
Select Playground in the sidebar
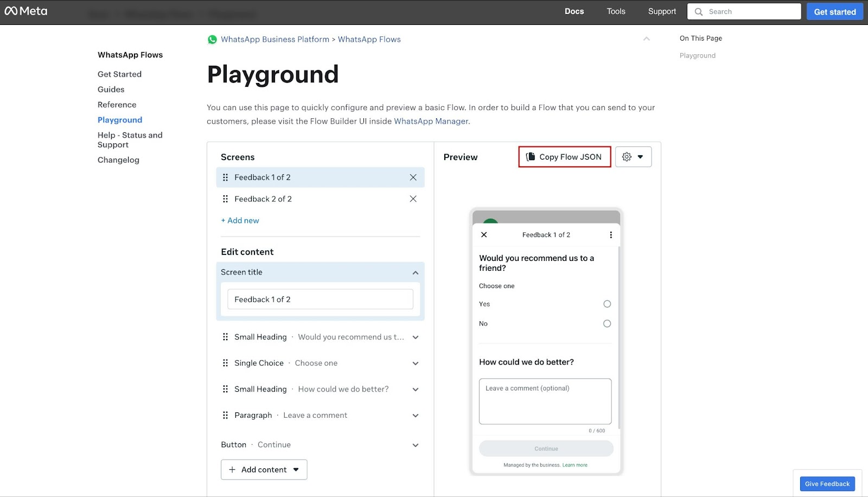(120, 120)
